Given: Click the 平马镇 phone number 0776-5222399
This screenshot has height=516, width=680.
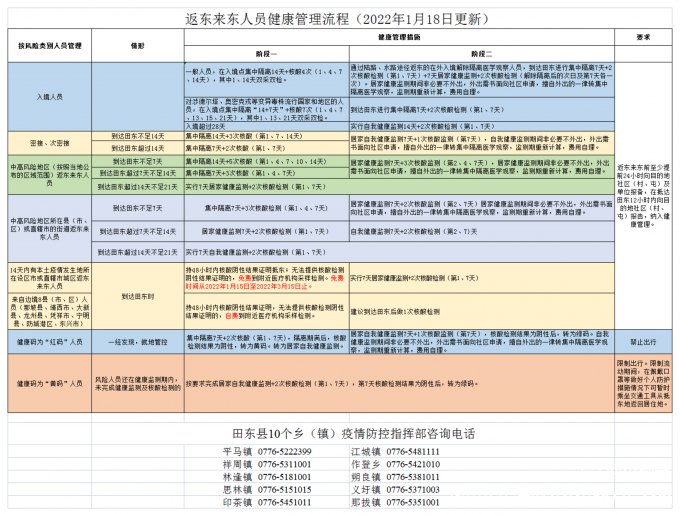Looking at the screenshot, I should [284, 452].
